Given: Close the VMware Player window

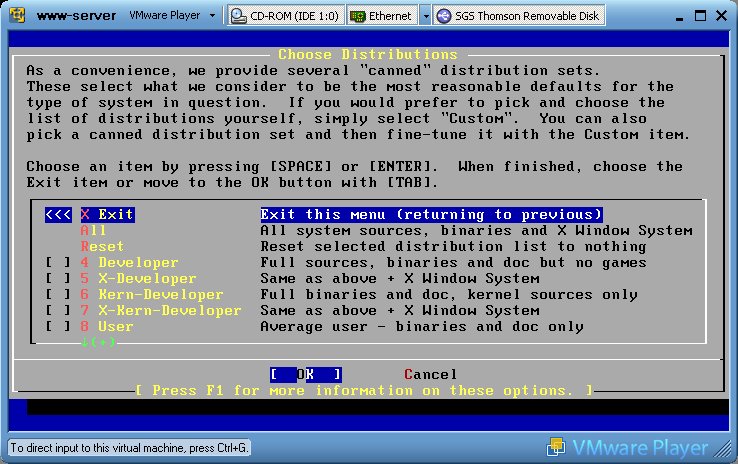Looking at the screenshot, I should 721,16.
